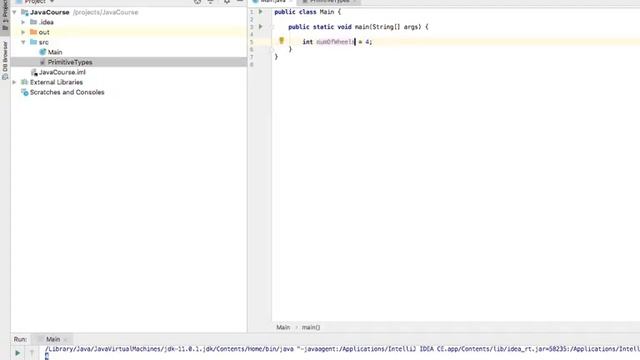This screenshot has width=640, height=360.
Task: Click the green rerun button in Run panel
Action: click(18, 353)
